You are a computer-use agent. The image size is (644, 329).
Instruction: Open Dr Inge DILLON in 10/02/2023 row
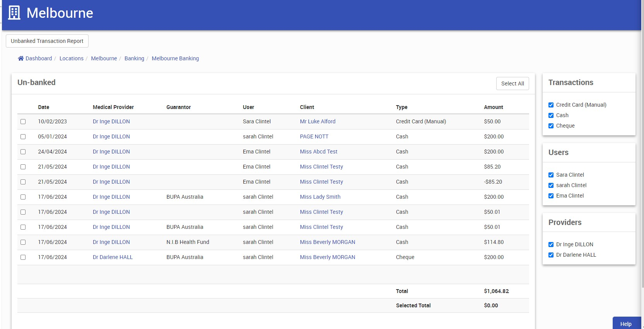[111, 121]
